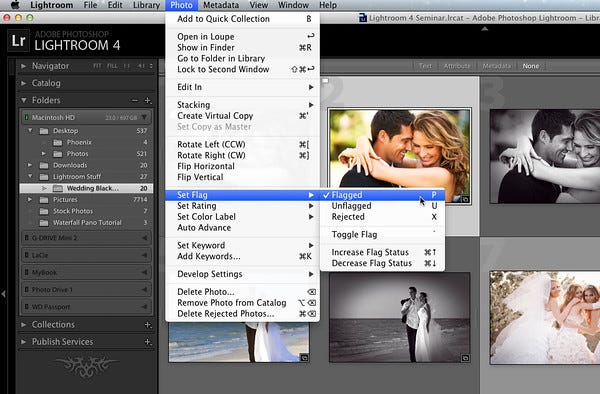
Task: Choose Increase Flag Status in the submenu
Action: [382, 252]
